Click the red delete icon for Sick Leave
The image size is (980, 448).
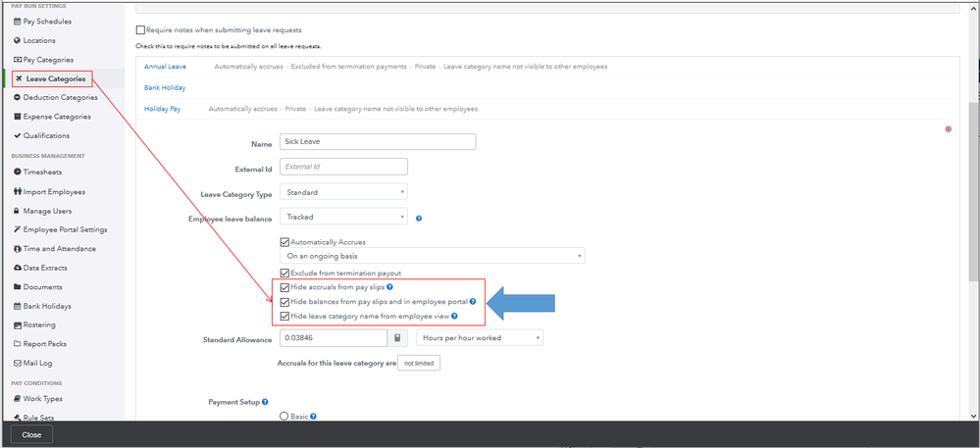[949, 129]
